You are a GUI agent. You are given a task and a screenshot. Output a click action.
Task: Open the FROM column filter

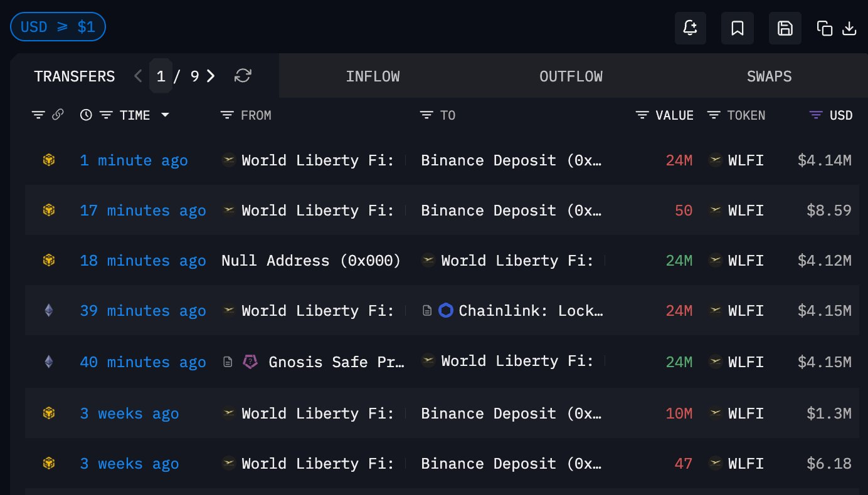coord(227,115)
